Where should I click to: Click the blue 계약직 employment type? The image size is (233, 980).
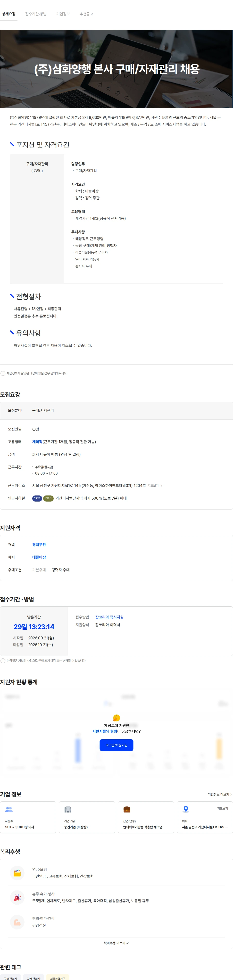tap(37, 442)
